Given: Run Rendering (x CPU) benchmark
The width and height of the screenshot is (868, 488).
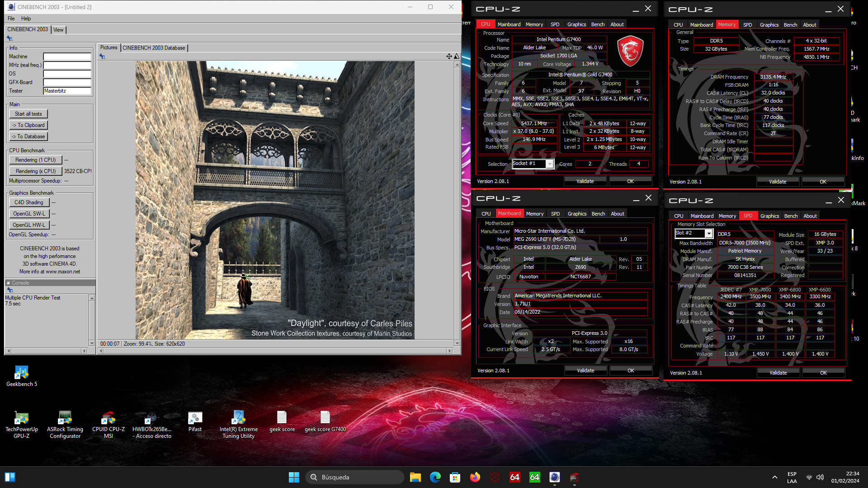Looking at the screenshot, I should tap(35, 171).
